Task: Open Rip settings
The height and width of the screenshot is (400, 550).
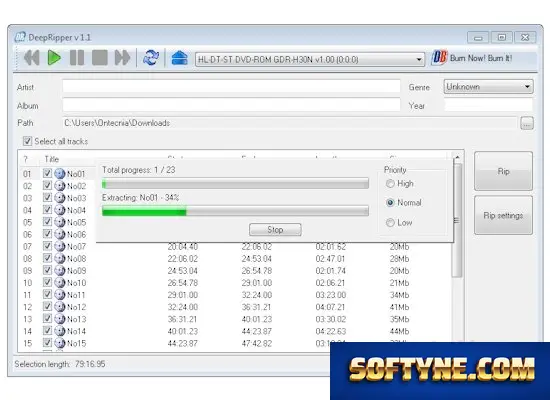Action: coord(503,215)
